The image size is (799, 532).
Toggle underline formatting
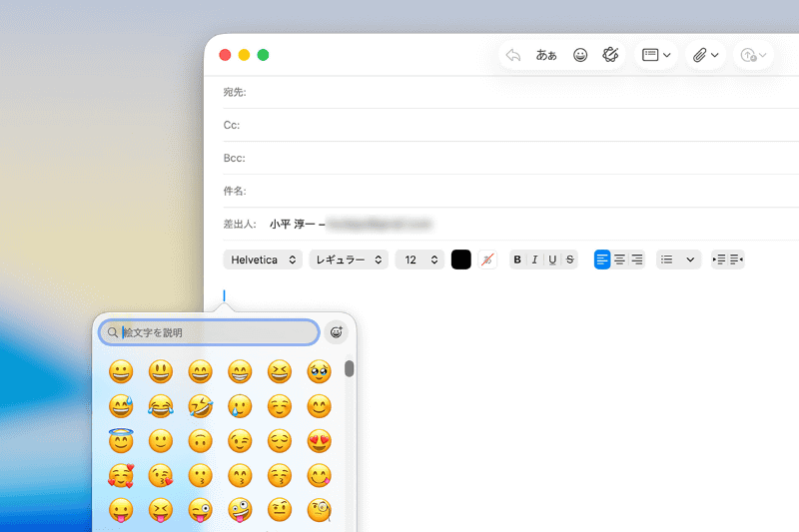pos(552,260)
